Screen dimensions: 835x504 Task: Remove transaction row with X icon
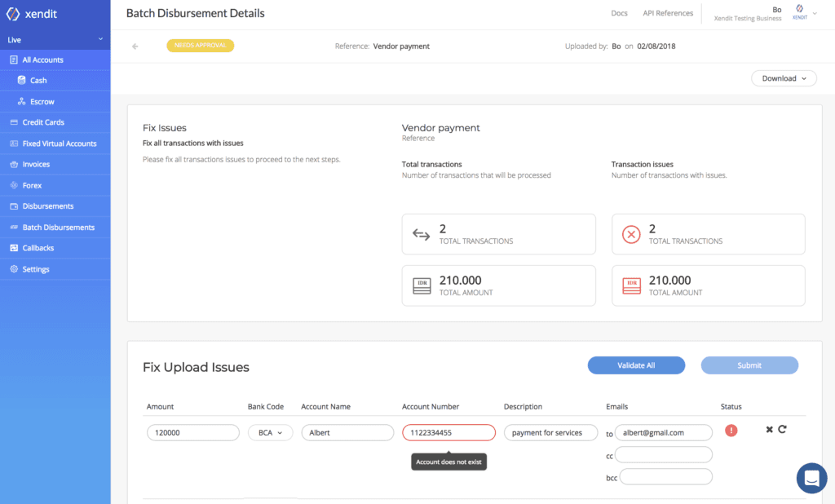click(x=769, y=430)
